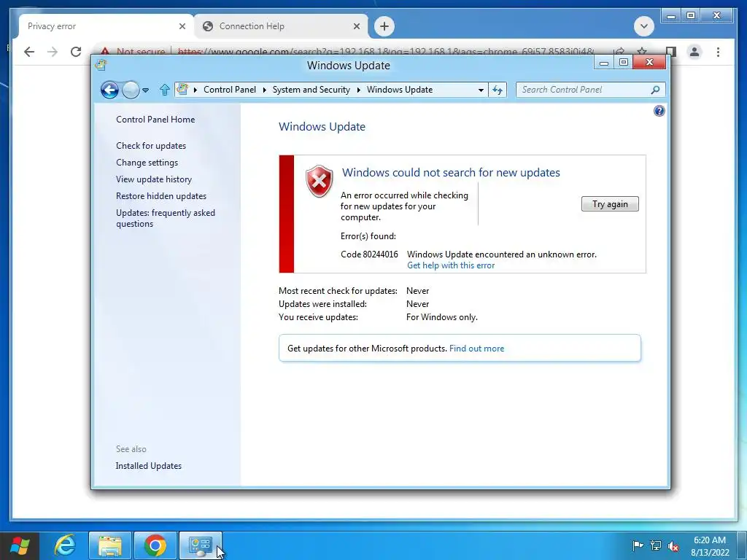Toggle Chrome side panel icon
This screenshot has width=747, height=560.
(x=672, y=52)
